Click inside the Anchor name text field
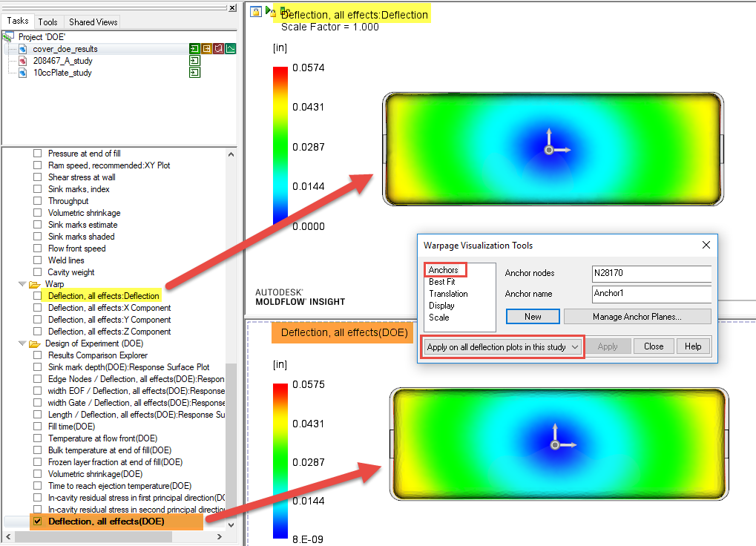 click(651, 293)
